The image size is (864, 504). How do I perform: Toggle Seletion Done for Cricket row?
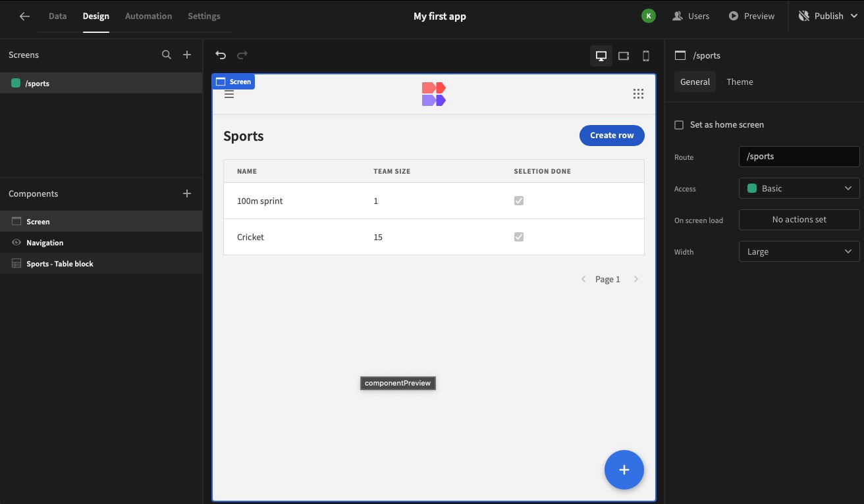click(519, 236)
